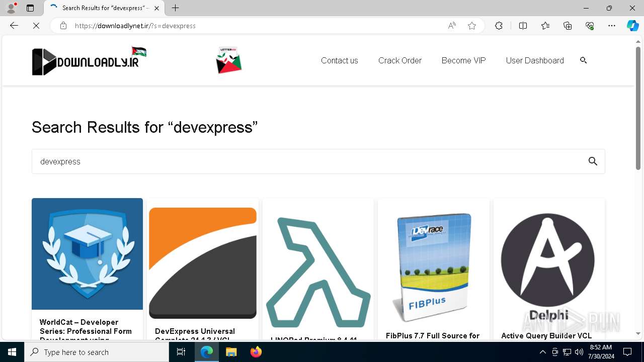This screenshot has height=362, width=644.
Task: Launch the Copilot sidebar
Action: 632,26
